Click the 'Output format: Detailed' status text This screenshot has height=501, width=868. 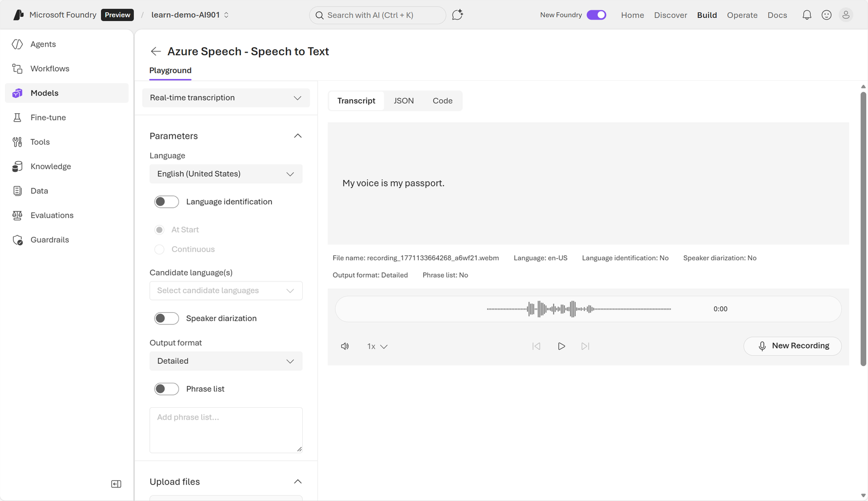click(x=370, y=275)
